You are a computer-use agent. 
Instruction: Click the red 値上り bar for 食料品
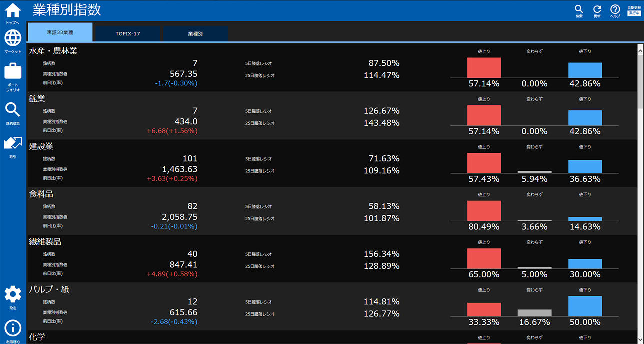[484, 211]
